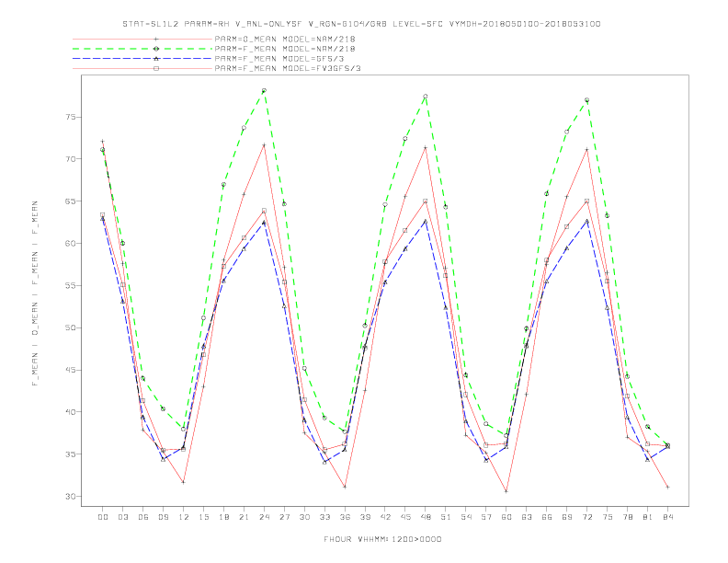Click x-axis tick label 21
The width and height of the screenshot is (728, 563).
[x=244, y=517]
